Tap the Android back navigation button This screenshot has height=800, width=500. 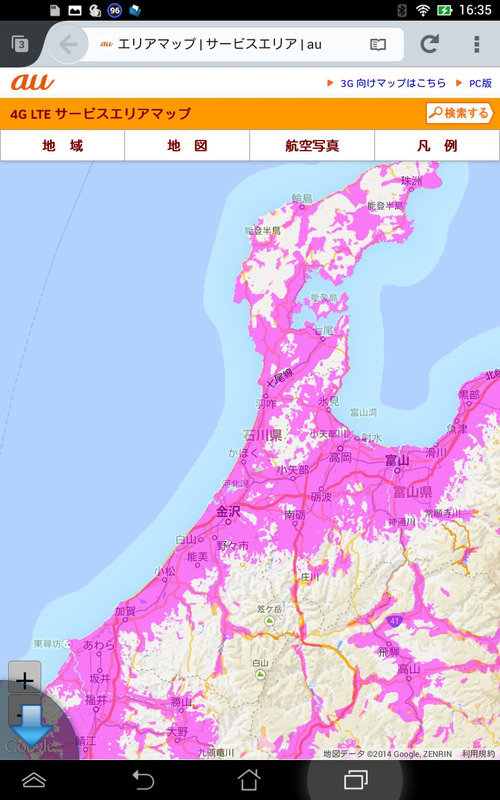[143, 780]
